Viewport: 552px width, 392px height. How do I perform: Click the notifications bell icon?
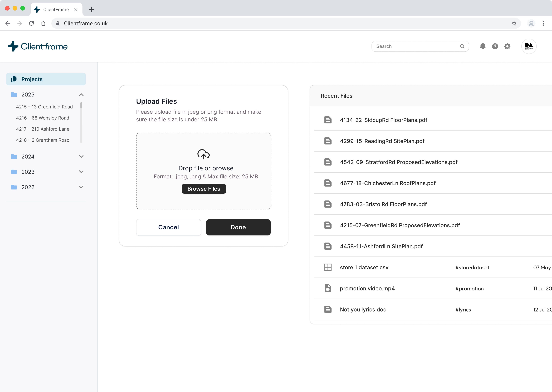pyautogui.click(x=483, y=46)
